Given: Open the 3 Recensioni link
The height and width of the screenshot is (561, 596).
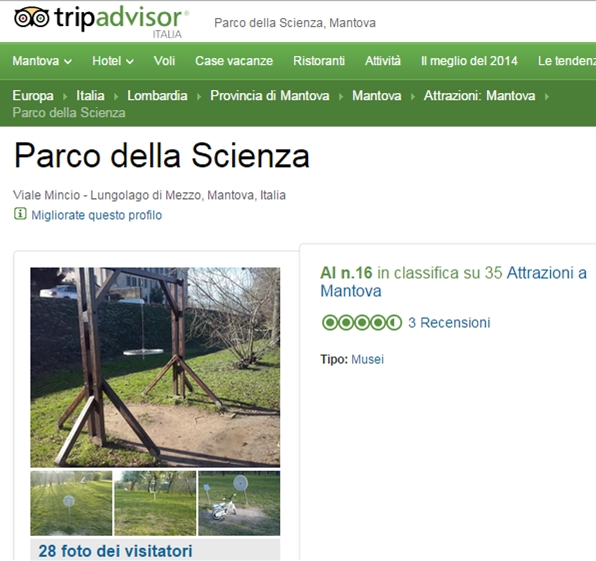Looking at the screenshot, I should [449, 323].
